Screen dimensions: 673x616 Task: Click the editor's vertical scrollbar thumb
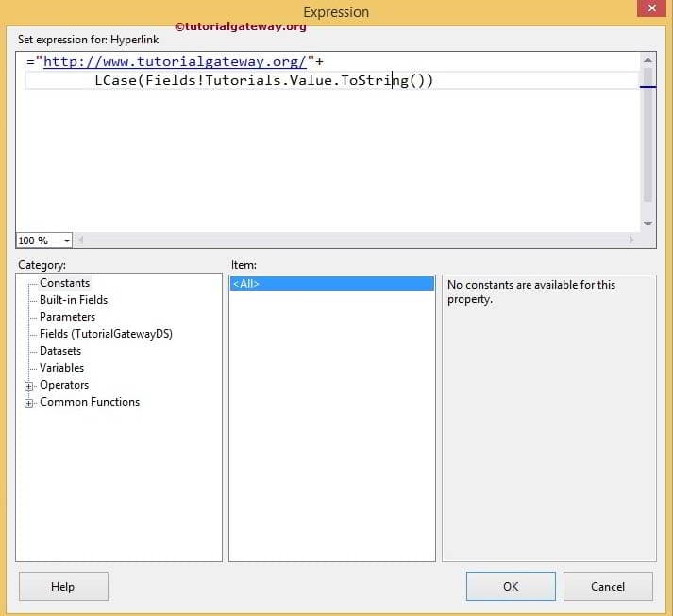(648, 135)
